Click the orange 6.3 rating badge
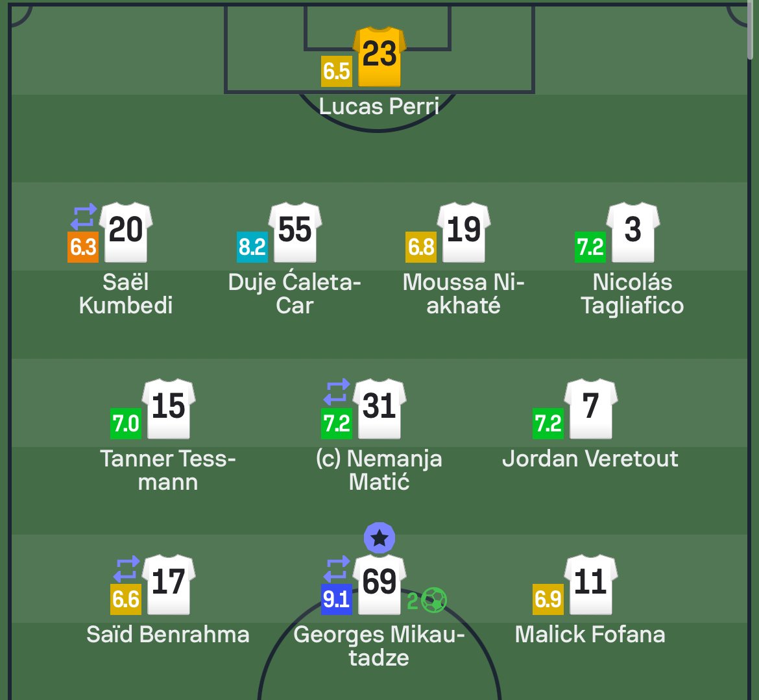759x700 pixels. [83, 247]
